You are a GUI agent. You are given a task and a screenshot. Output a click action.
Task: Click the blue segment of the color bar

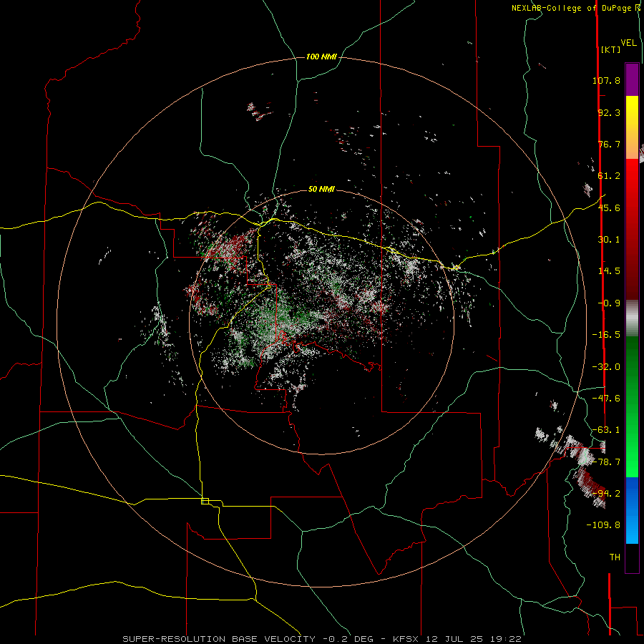coord(632,510)
